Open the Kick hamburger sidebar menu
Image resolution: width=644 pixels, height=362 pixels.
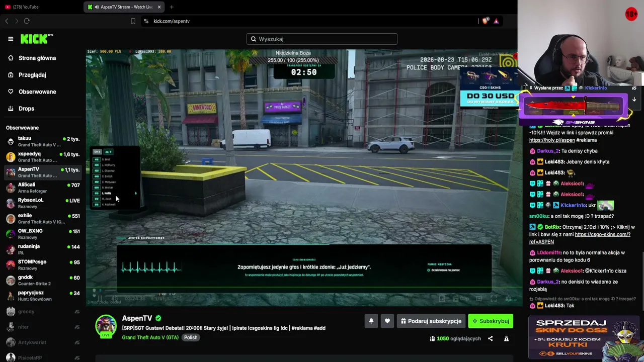[x=11, y=39]
